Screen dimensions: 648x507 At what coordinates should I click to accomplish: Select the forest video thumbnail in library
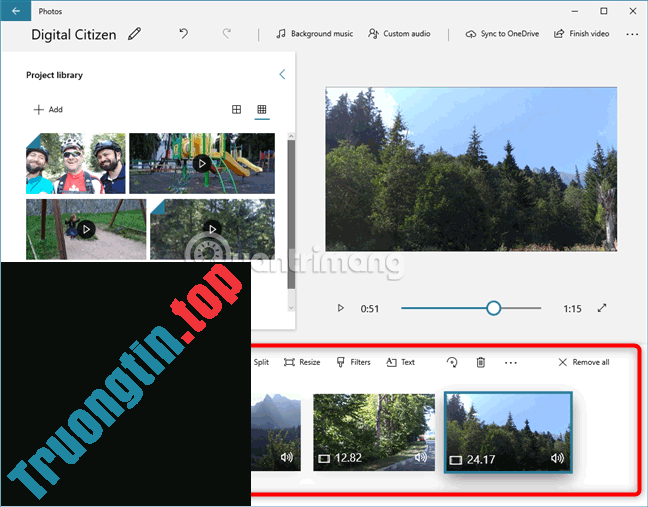(x=212, y=229)
